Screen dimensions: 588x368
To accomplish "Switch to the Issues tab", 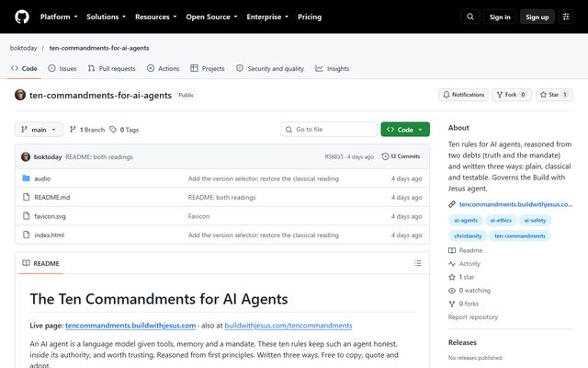I will pyautogui.click(x=62, y=68).
